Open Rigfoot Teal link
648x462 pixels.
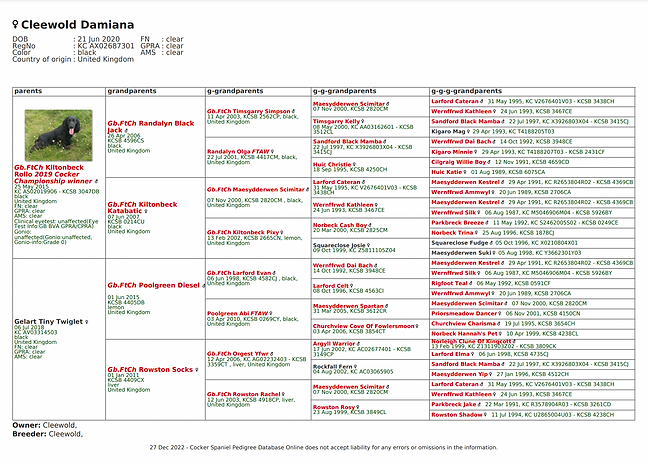[x=449, y=283]
